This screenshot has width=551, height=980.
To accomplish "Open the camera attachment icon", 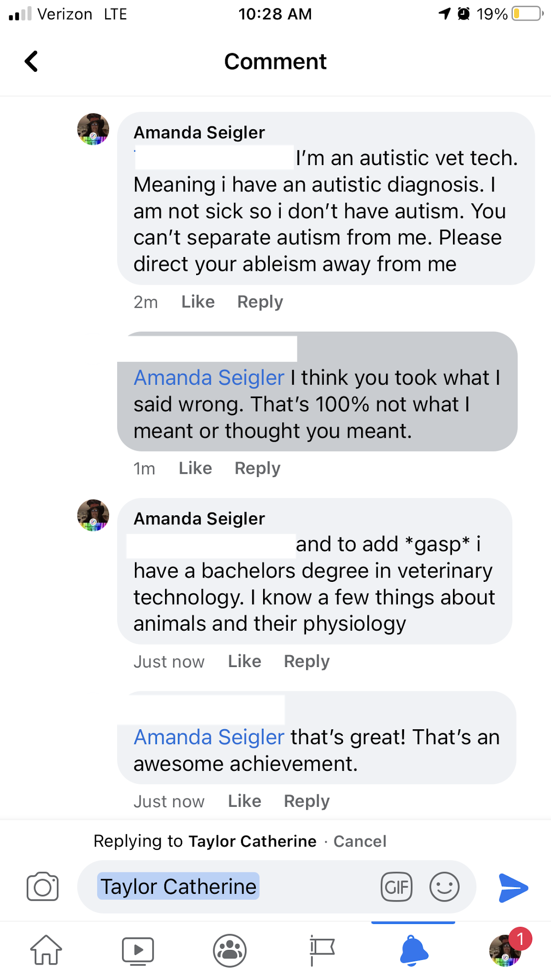I will [43, 887].
